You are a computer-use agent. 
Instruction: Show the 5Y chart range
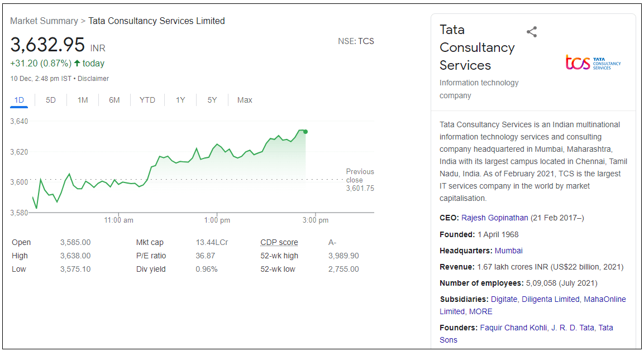212,100
